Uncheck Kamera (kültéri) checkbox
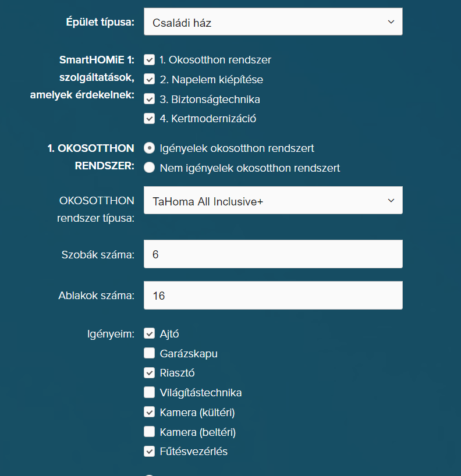The height and width of the screenshot is (476, 461). (x=150, y=412)
